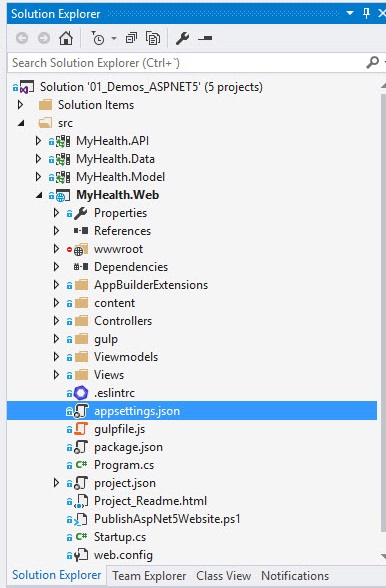Click the Back navigation arrow icon
The width and height of the screenshot is (386, 588).
22,38
